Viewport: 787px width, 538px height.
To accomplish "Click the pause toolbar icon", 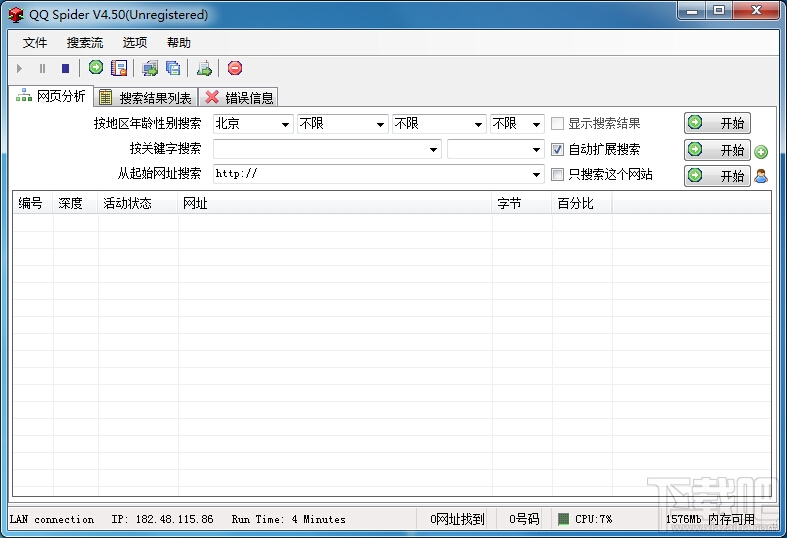I will click(x=42, y=68).
